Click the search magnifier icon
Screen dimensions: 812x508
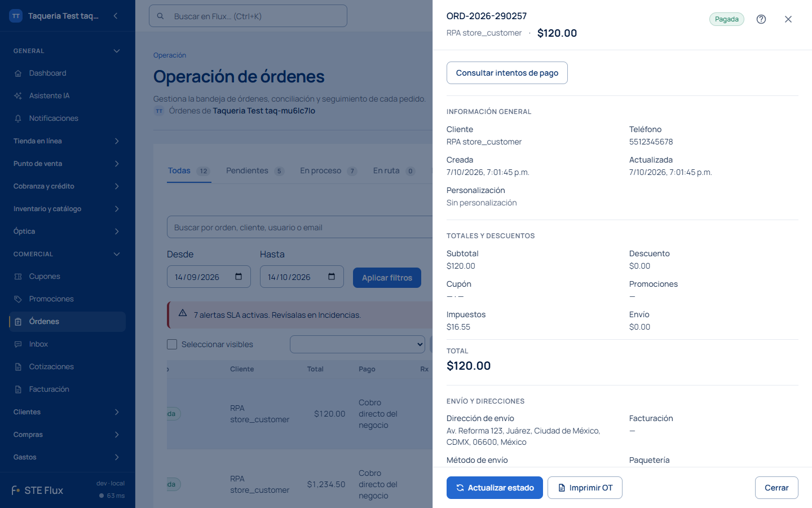(x=161, y=16)
